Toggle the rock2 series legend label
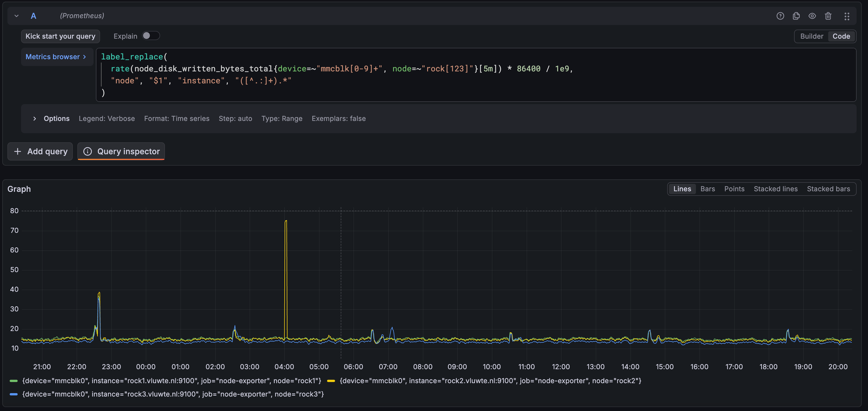 point(490,381)
